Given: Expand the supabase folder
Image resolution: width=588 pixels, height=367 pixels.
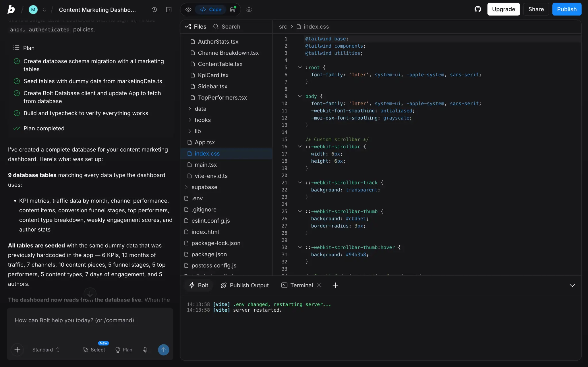Looking at the screenshot, I should (x=204, y=187).
